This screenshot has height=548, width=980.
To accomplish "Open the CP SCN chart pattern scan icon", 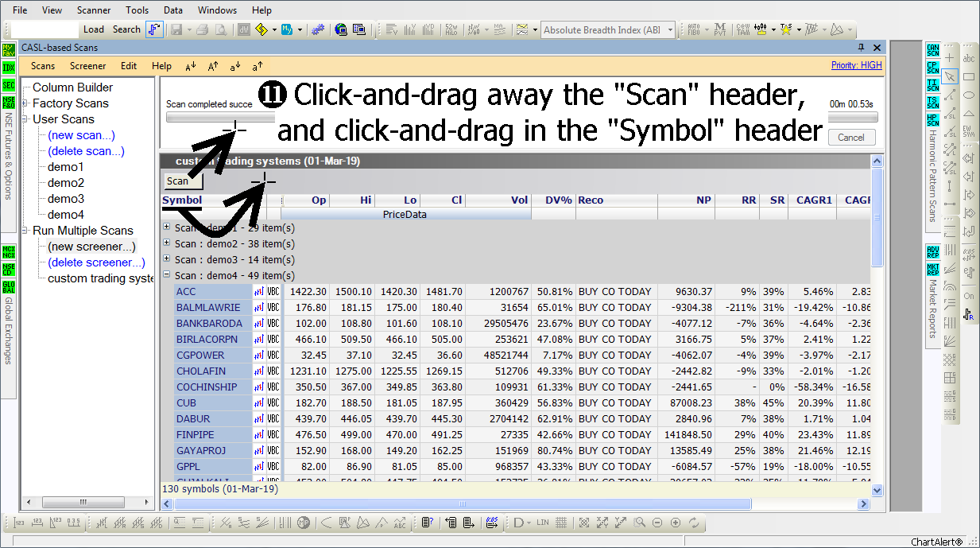I will [933, 68].
